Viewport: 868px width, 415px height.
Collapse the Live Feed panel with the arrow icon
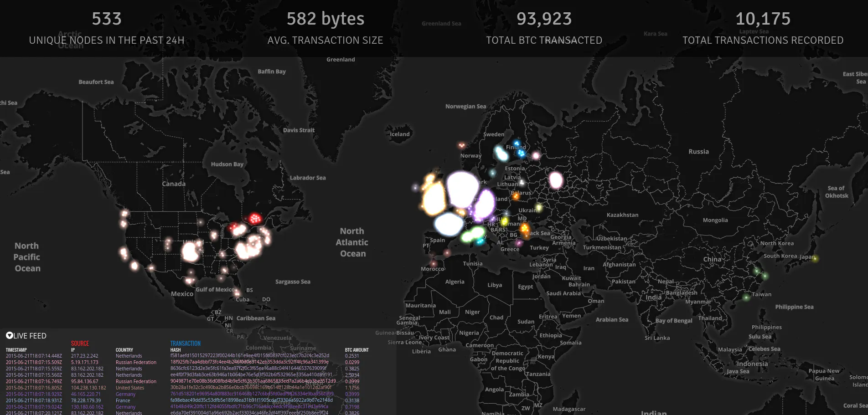(x=9, y=336)
